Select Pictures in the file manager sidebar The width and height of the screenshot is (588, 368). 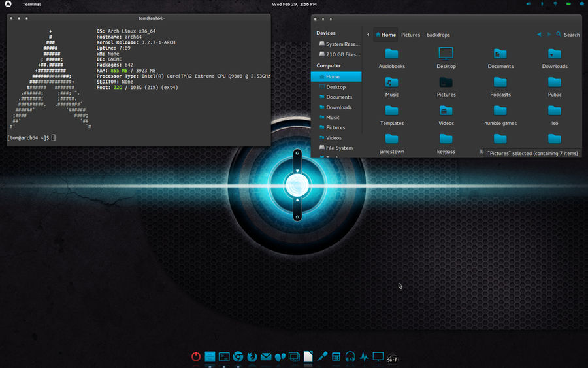pos(336,127)
